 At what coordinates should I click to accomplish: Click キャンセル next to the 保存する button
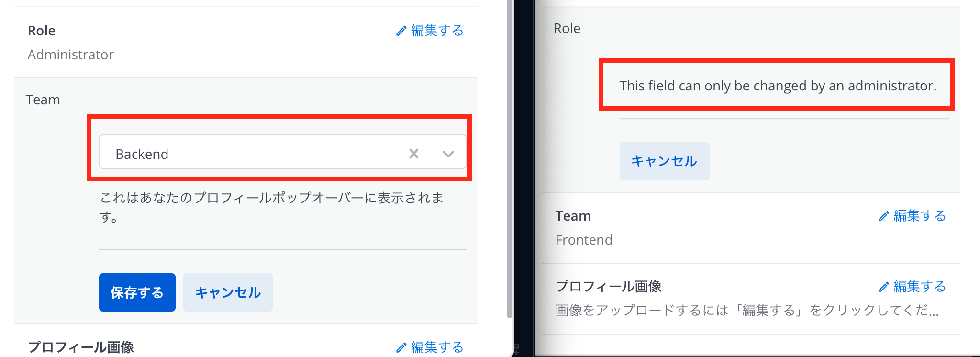click(228, 292)
